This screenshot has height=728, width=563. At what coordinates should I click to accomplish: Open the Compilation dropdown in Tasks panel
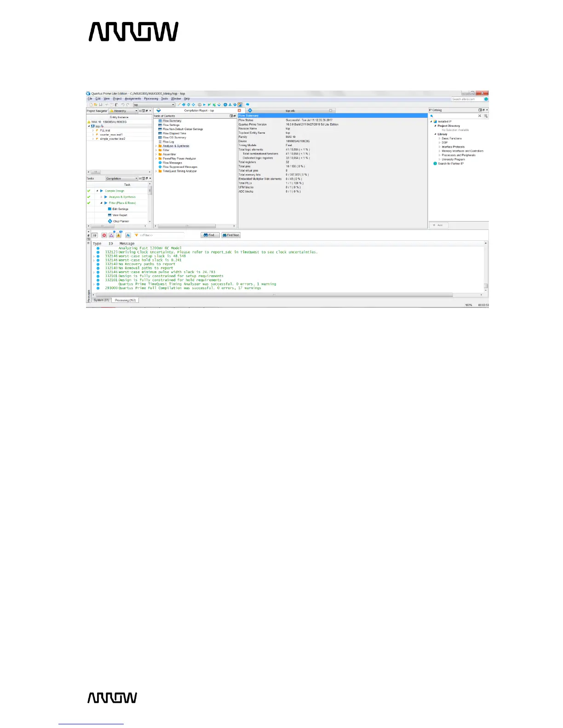[122, 178]
